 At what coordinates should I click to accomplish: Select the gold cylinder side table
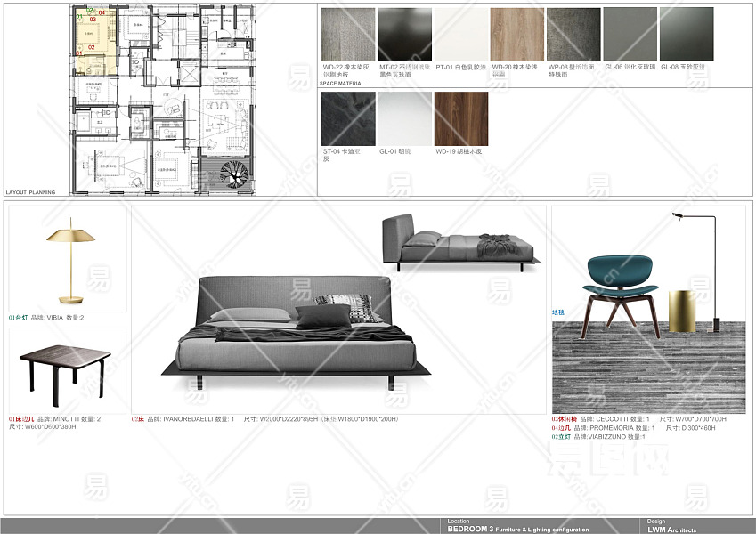pyautogui.click(x=682, y=311)
